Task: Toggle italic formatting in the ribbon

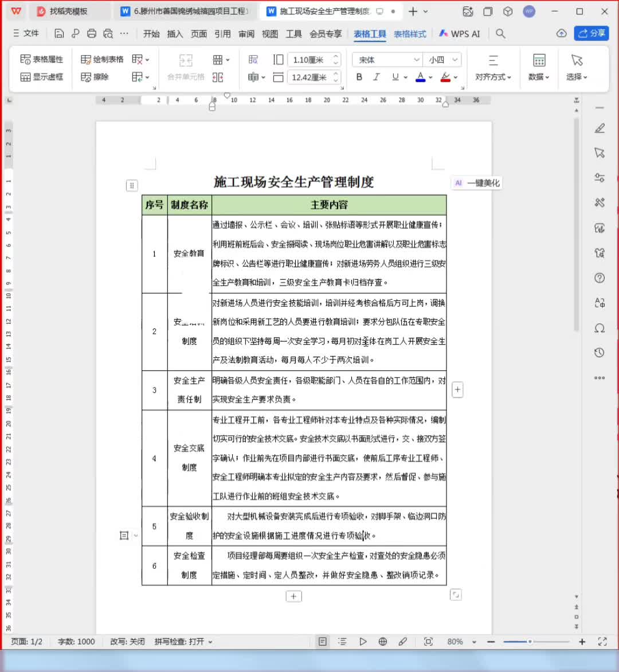Action: [377, 77]
